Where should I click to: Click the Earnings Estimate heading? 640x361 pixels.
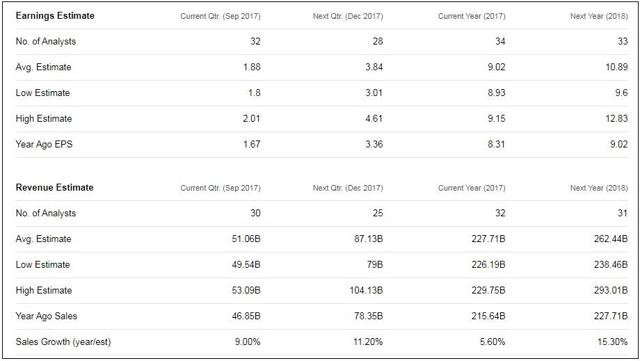click(x=55, y=16)
